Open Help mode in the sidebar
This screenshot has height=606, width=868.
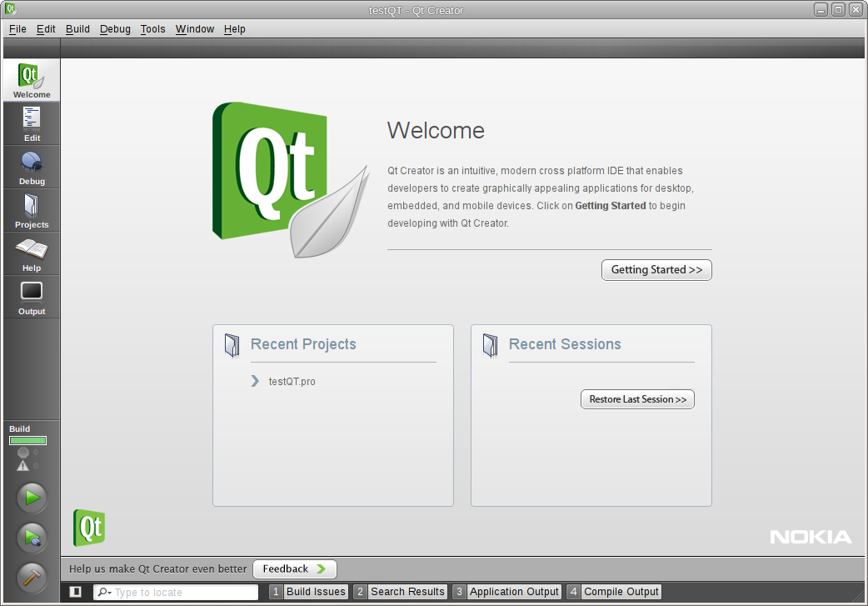(31, 254)
